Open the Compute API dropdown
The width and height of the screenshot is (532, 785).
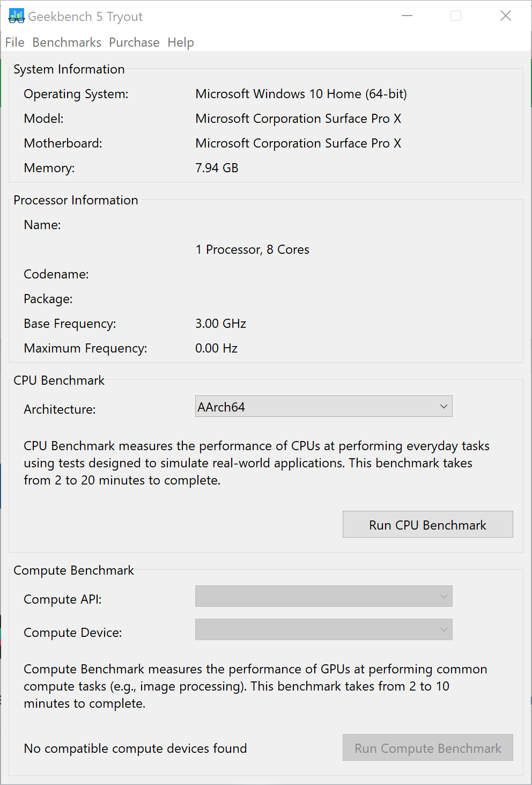pos(324,596)
